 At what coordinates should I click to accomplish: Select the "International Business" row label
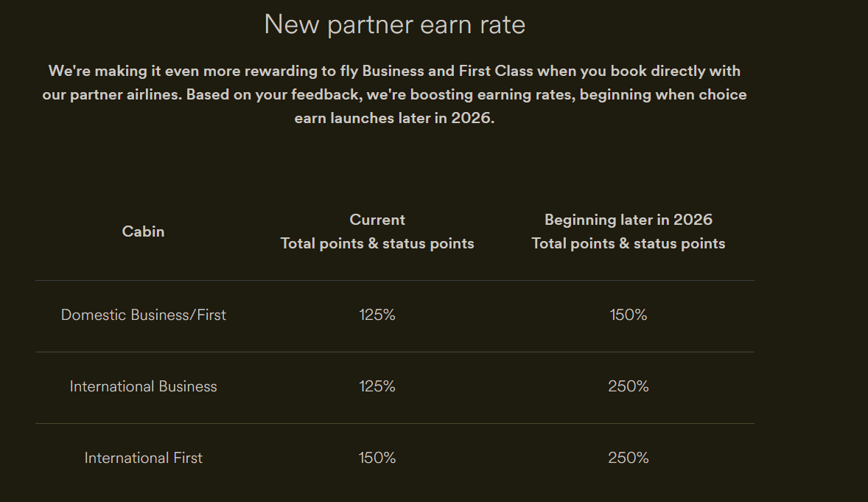tap(143, 386)
